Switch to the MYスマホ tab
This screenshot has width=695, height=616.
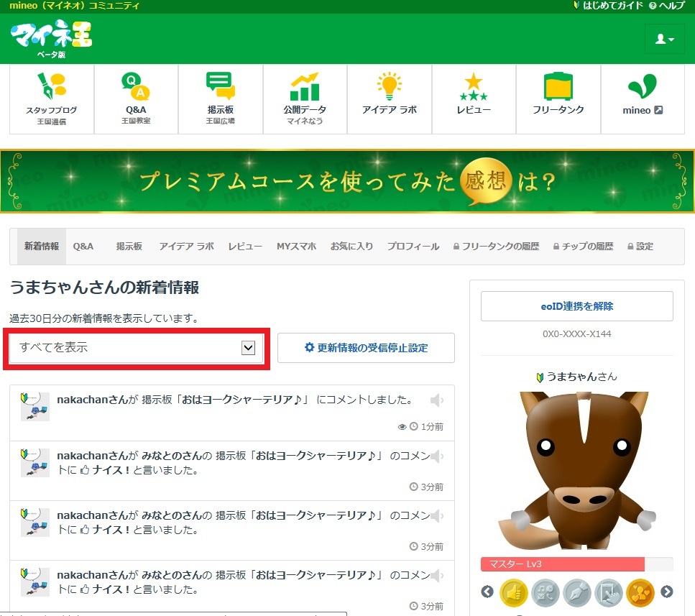(296, 247)
